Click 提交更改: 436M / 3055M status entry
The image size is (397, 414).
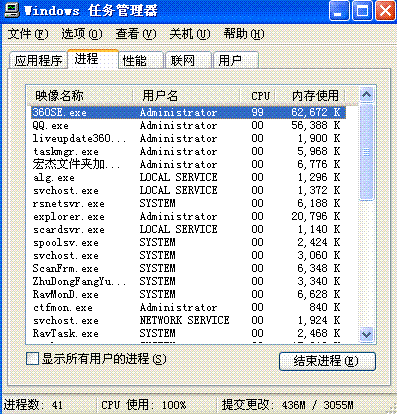click(x=288, y=405)
